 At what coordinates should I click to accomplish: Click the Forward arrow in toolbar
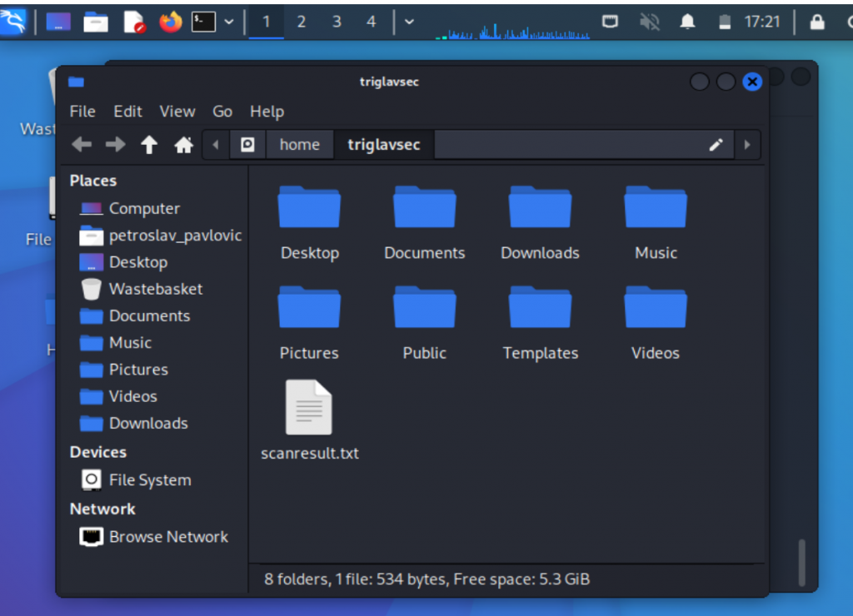point(115,145)
